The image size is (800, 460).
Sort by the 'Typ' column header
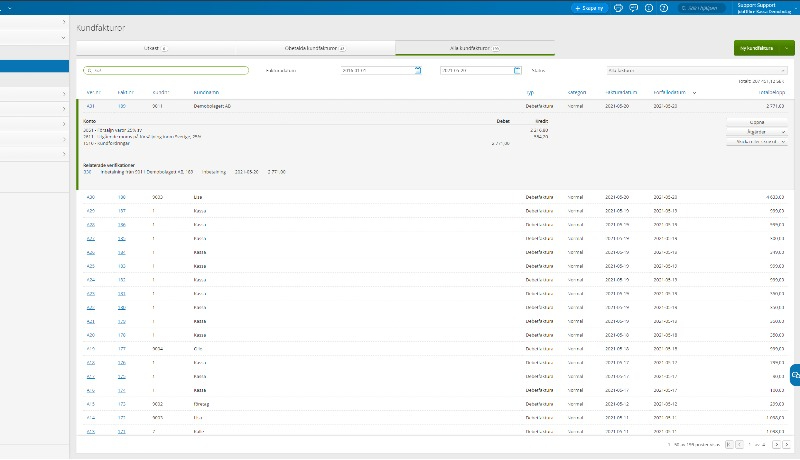pyautogui.click(x=530, y=93)
